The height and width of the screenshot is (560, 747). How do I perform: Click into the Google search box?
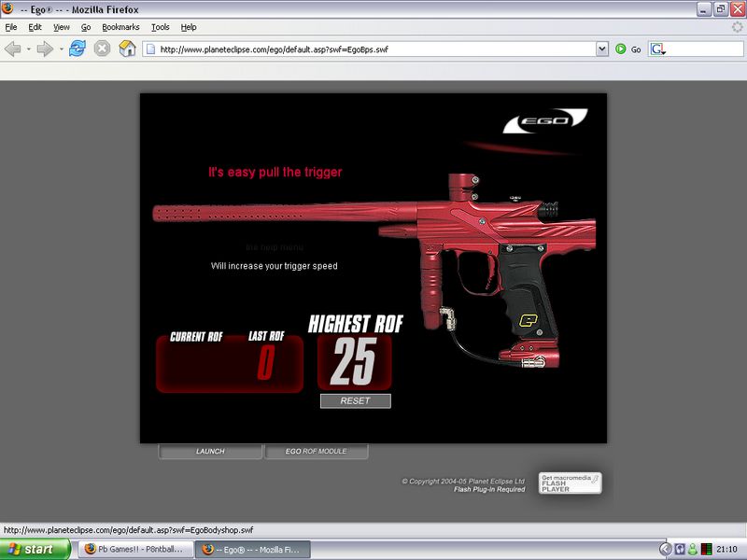tap(704, 49)
